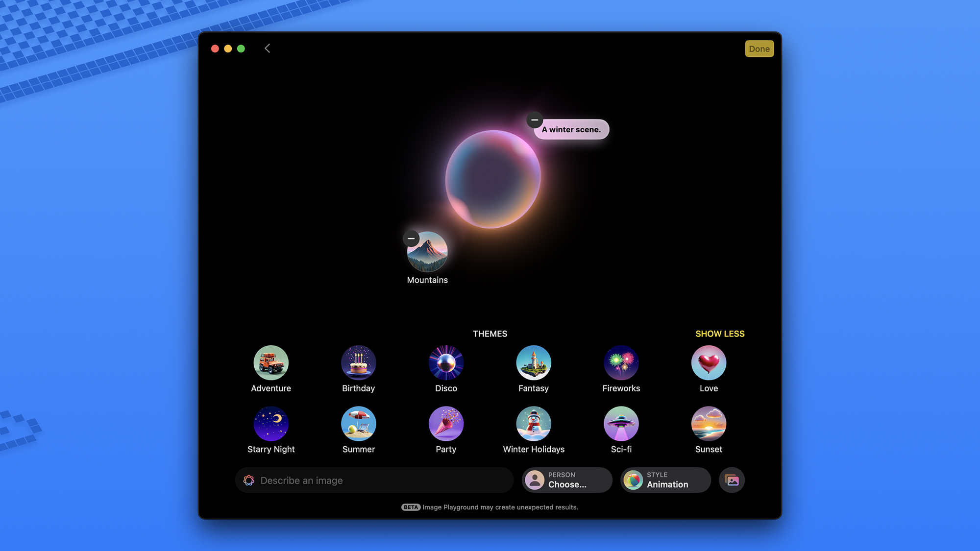Collapse themes section with Show Less

click(x=719, y=333)
